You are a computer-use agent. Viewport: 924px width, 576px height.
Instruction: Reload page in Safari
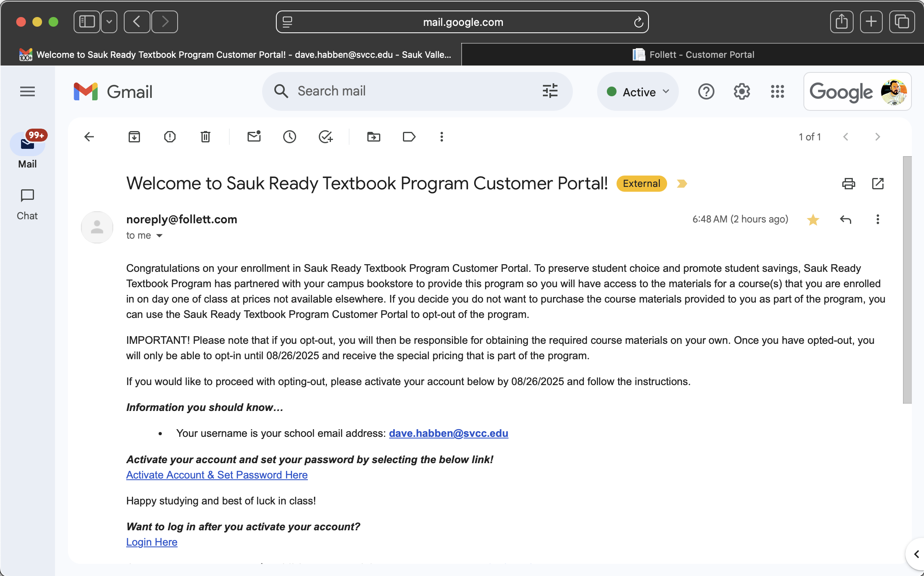click(x=638, y=22)
